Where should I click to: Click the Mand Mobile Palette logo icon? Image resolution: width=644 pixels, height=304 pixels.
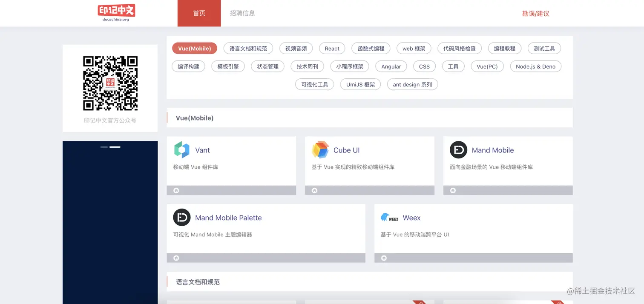point(182,218)
